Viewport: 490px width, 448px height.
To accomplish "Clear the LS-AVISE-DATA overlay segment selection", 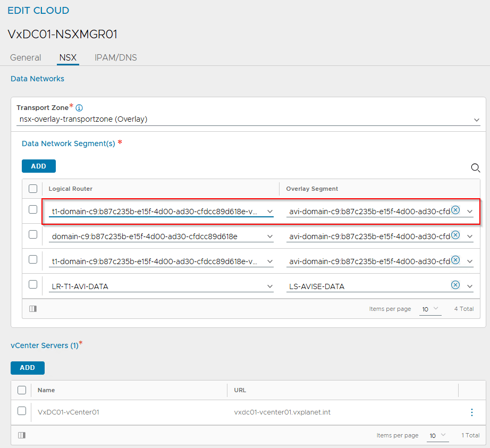I will pos(455,285).
